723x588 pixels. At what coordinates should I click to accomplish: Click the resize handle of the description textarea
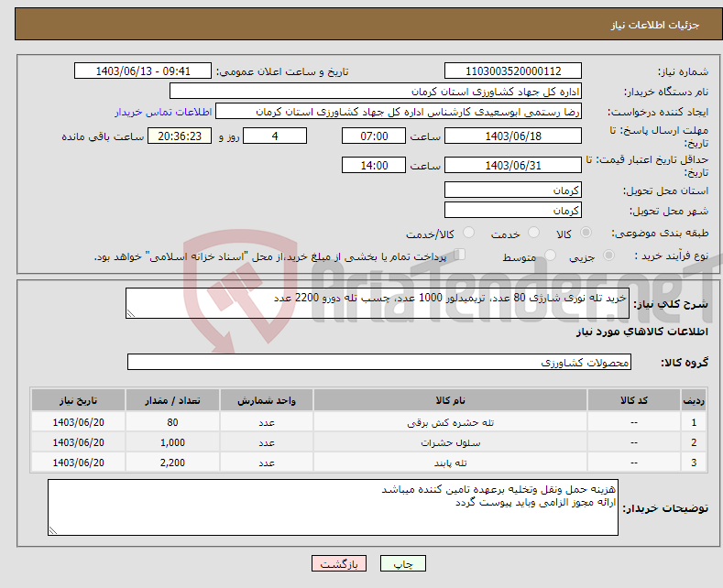click(131, 314)
